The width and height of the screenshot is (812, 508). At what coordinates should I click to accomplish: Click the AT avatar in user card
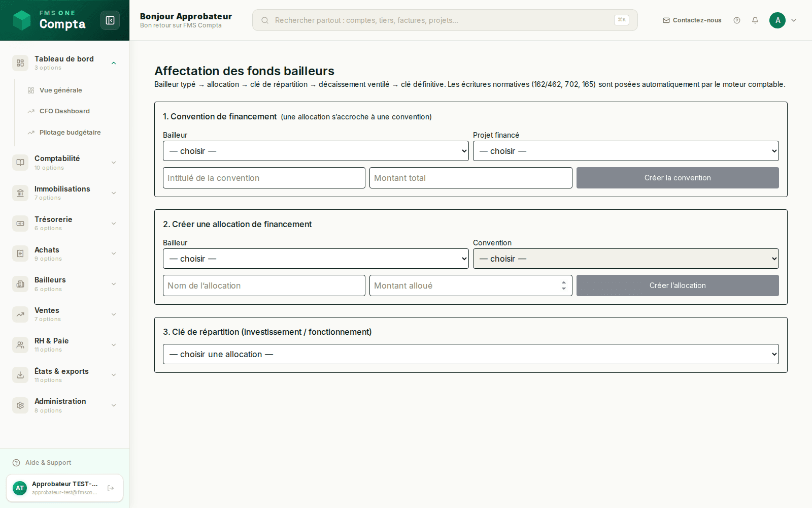tap(20, 488)
